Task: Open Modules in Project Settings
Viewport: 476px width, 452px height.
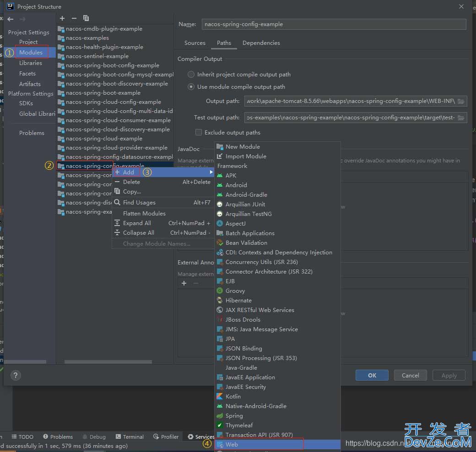Action: [31, 52]
